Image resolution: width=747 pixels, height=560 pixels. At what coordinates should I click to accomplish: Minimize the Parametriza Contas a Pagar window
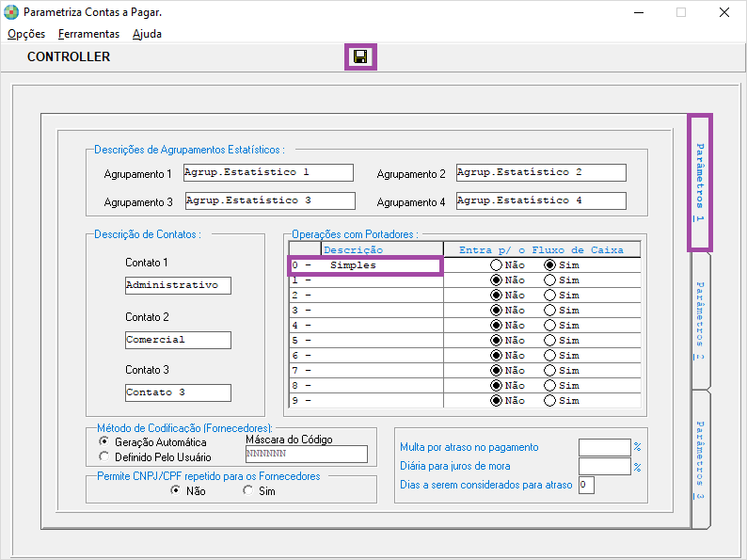pos(639,12)
